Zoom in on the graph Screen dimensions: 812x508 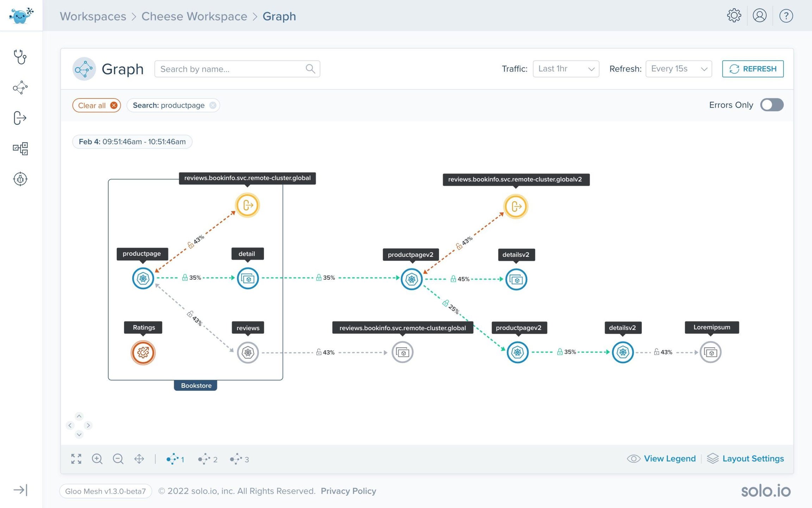pyautogui.click(x=97, y=459)
